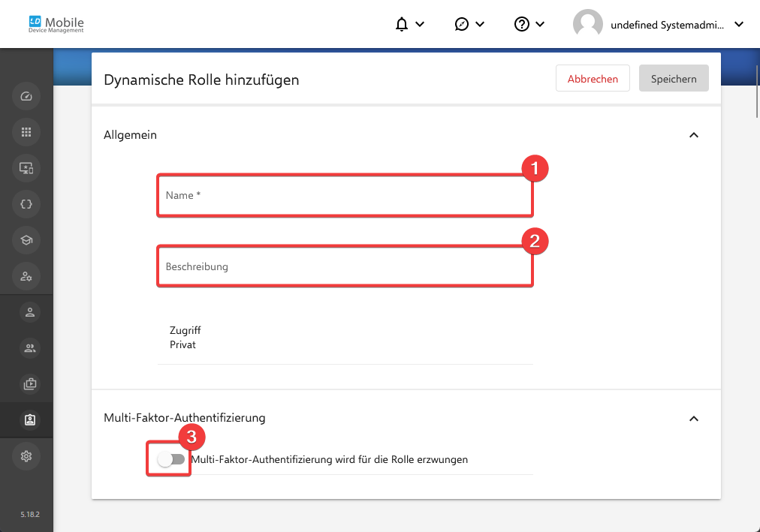Open the roles badge icon in sidebar

pos(30,419)
